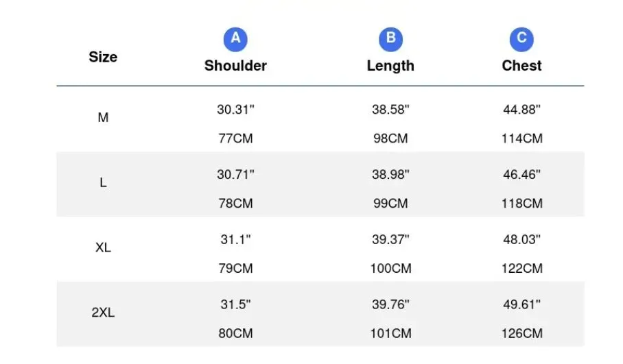Screen dimensions: 623x364
Task: Click the 39.76" length value
Action: 390,304
